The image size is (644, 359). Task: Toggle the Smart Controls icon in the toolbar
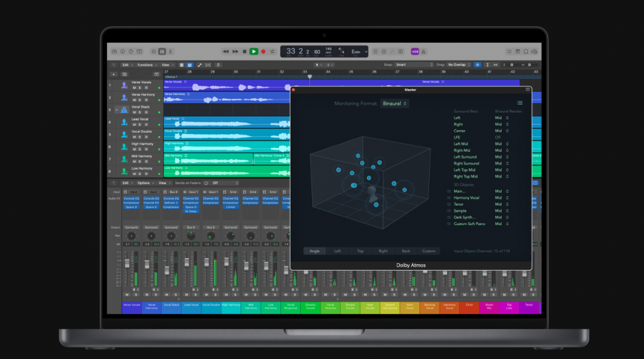(154, 52)
